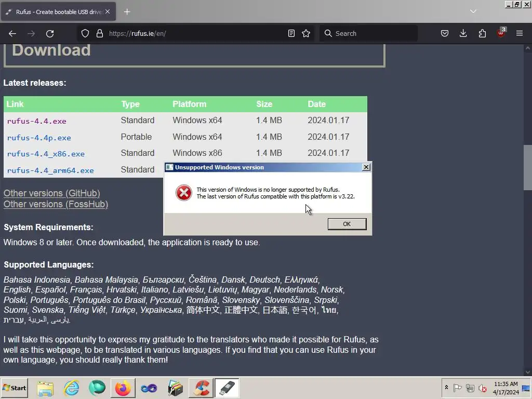Open CCleaner from the taskbar
Viewport: 532px width, 399px height.
(201, 388)
